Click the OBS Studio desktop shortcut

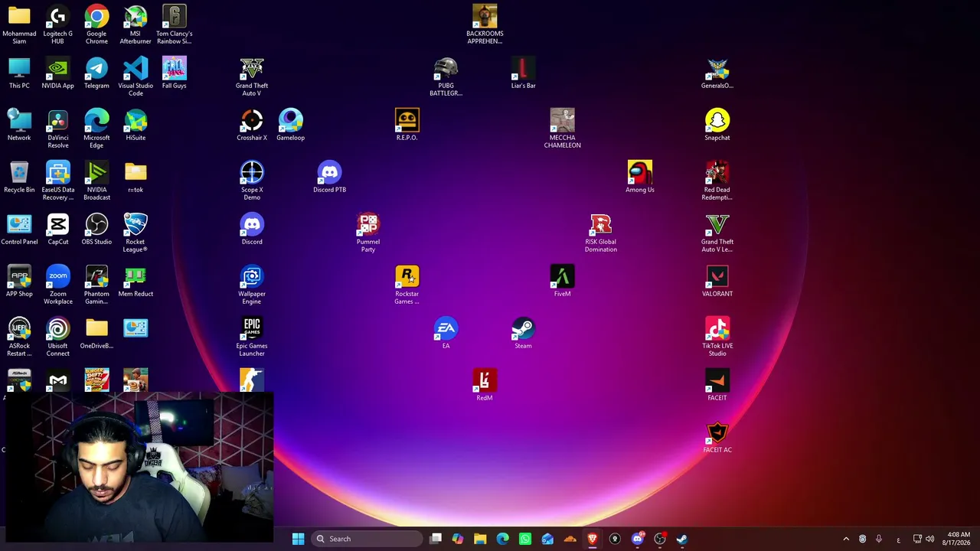pos(96,229)
